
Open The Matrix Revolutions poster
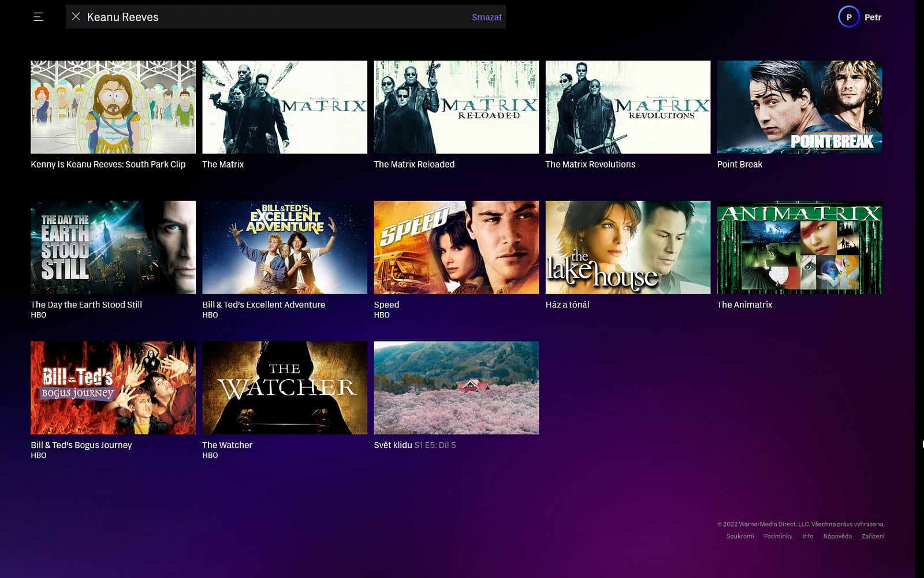point(628,107)
